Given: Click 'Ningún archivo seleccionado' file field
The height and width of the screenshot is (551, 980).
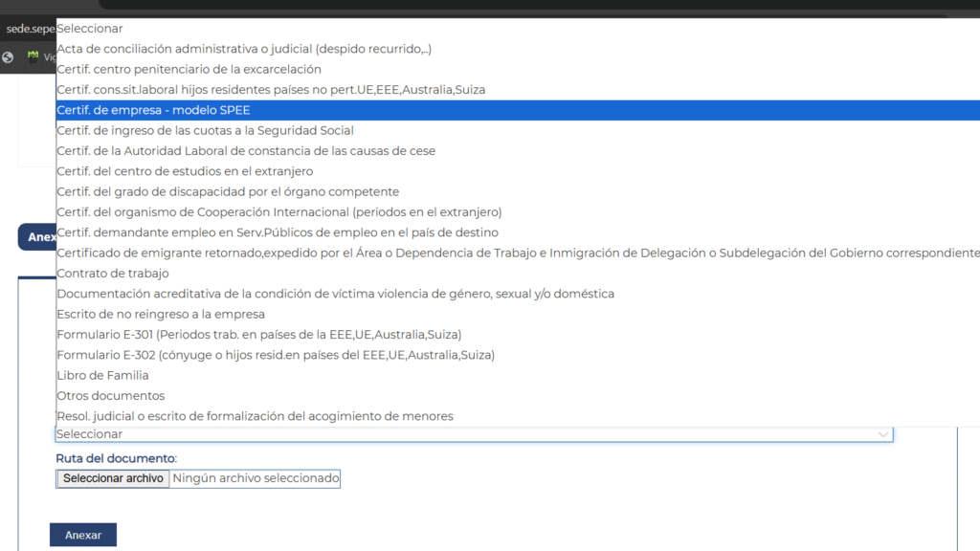Looking at the screenshot, I should click(x=256, y=478).
